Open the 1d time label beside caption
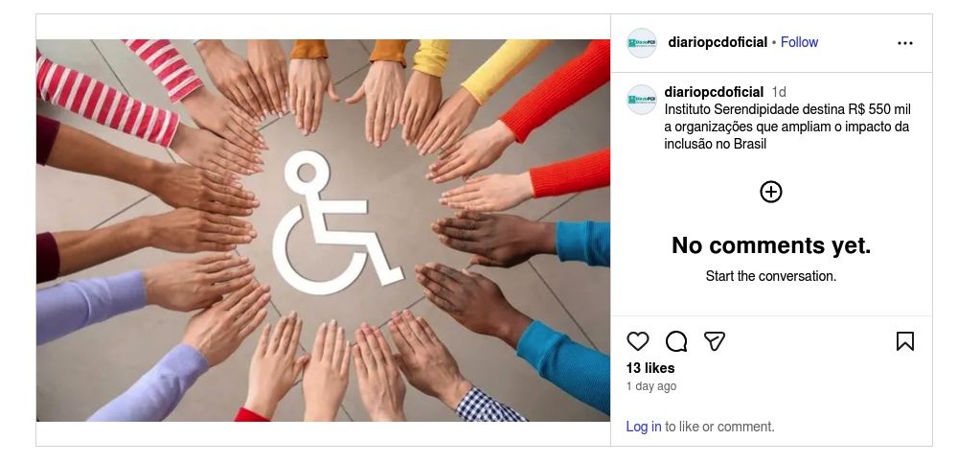The height and width of the screenshot is (463, 980). pyautogui.click(x=779, y=92)
